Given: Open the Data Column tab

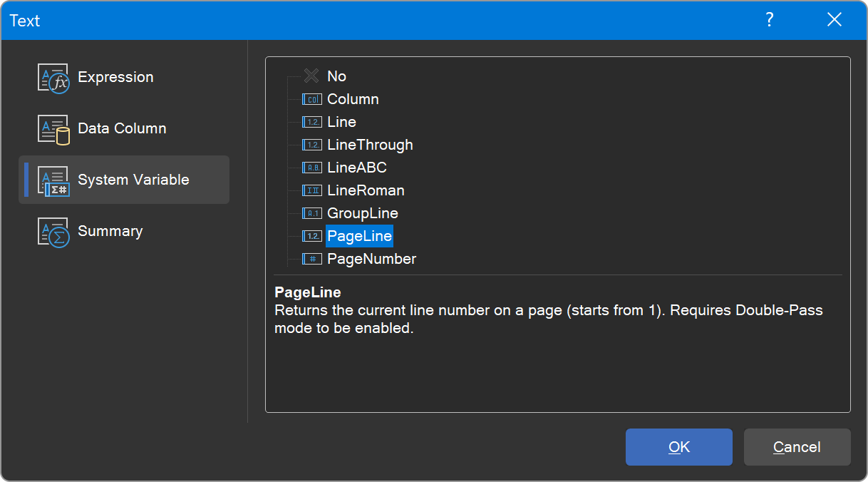Looking at the screenshot, I should 122,129.
